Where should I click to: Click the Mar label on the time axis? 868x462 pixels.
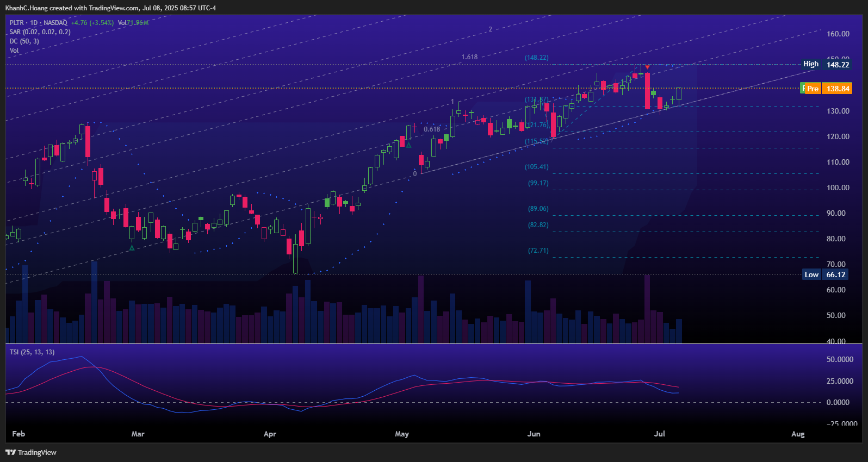tap(138, 434)
